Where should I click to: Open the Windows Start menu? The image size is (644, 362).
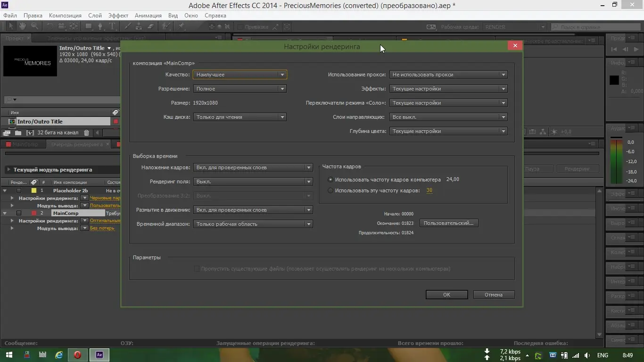click(9, 355)
